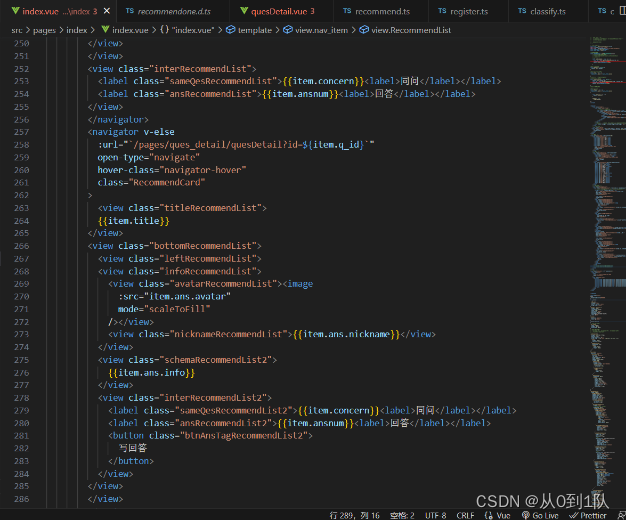This screenshot has height=520, width=626.
Task: Change the indentation spaces setting in status bar
Action: (x=402, y=515)
